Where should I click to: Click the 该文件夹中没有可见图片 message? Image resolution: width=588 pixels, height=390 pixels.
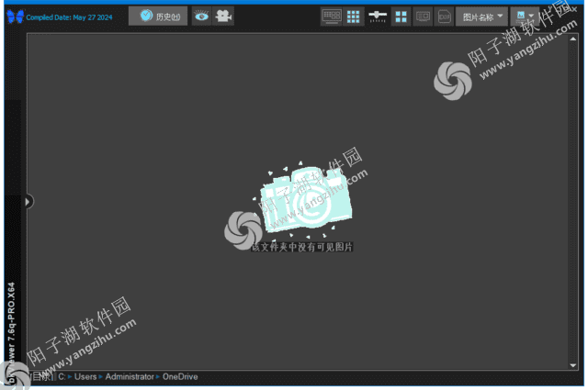click(x=302, y=247)
